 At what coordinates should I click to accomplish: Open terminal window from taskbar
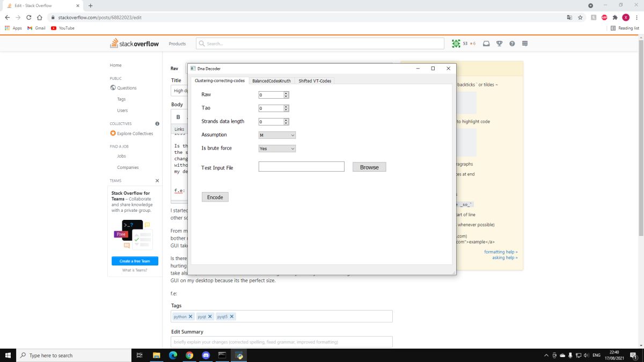click(x=222, y=355)
